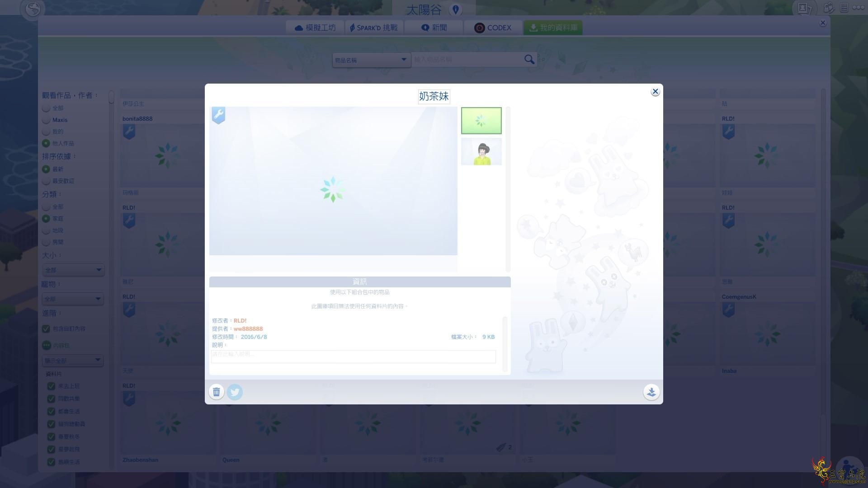Uncheck the 貓狗總動員 pack checkbox
Image resolution: width=868 pixels, height=488 pixels.
point(51,424)
